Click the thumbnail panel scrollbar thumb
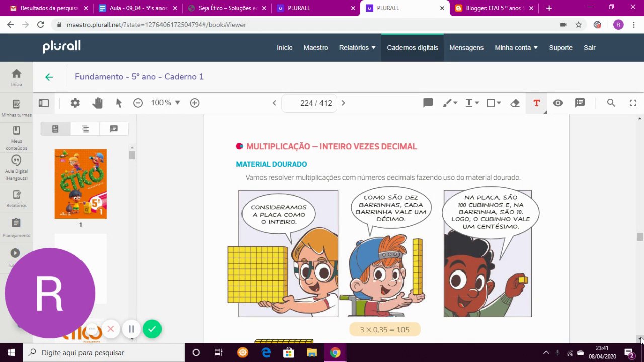This screenshot has height=362, width=644. (132, 155)
